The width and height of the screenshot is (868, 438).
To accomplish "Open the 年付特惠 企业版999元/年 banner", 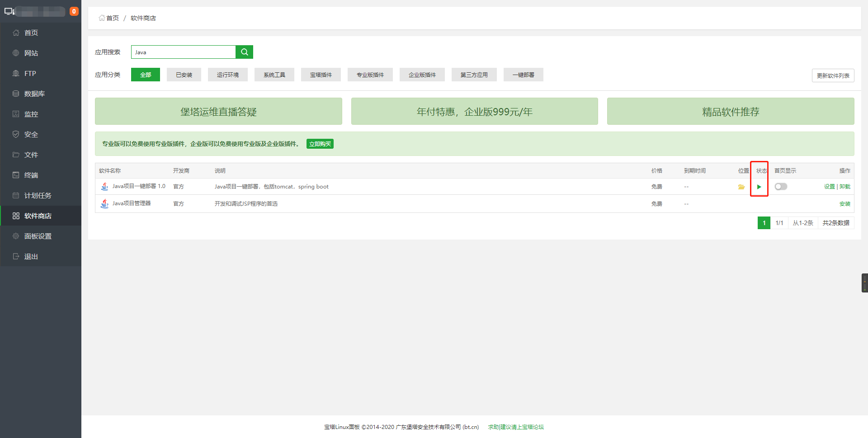I will coord(475,111).
